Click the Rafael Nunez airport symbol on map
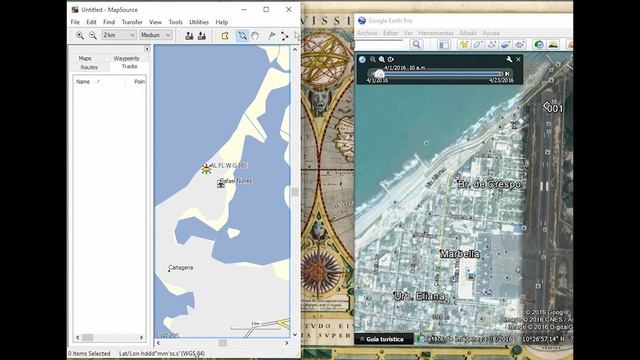 [221, 184]
